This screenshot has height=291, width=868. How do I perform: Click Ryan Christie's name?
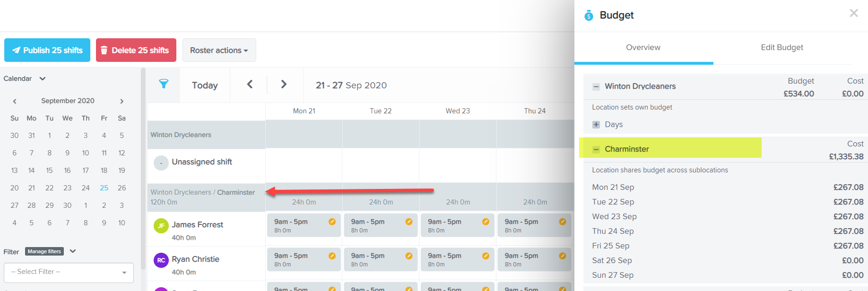pyautogui.click(x=196, y=259)
